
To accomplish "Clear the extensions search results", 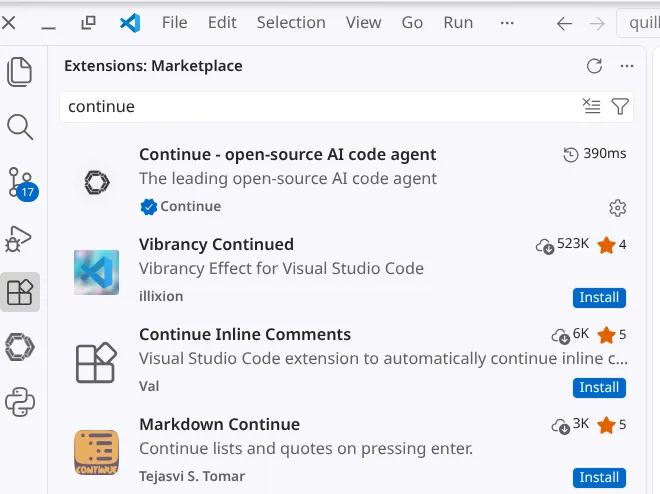I will (591, 106).
